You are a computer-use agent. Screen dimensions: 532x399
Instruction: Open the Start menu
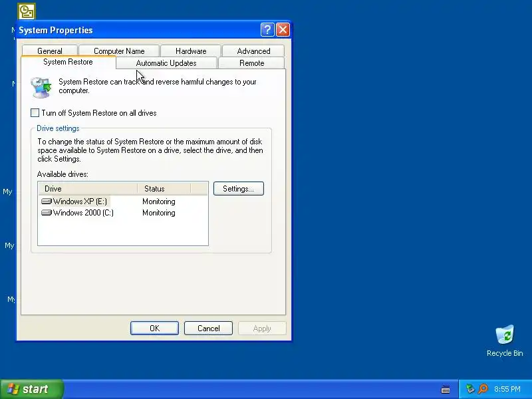[x=31, y=389]
